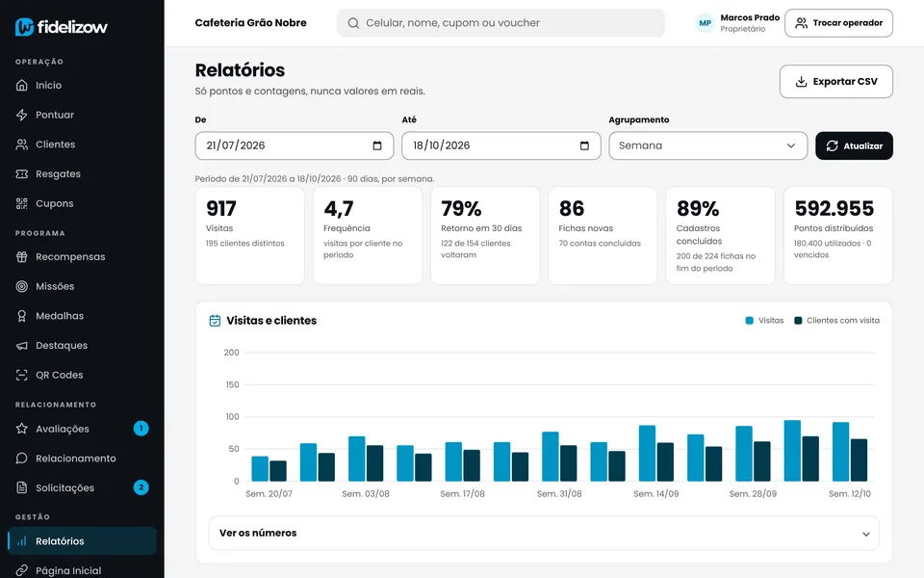
Task: Go to Início in sidebar
Action: [x=82, y=85]
